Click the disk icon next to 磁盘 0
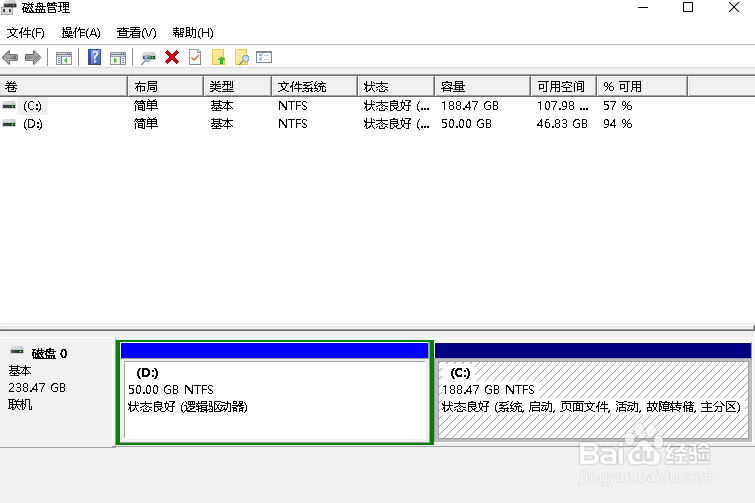 [x=17, y=350]
